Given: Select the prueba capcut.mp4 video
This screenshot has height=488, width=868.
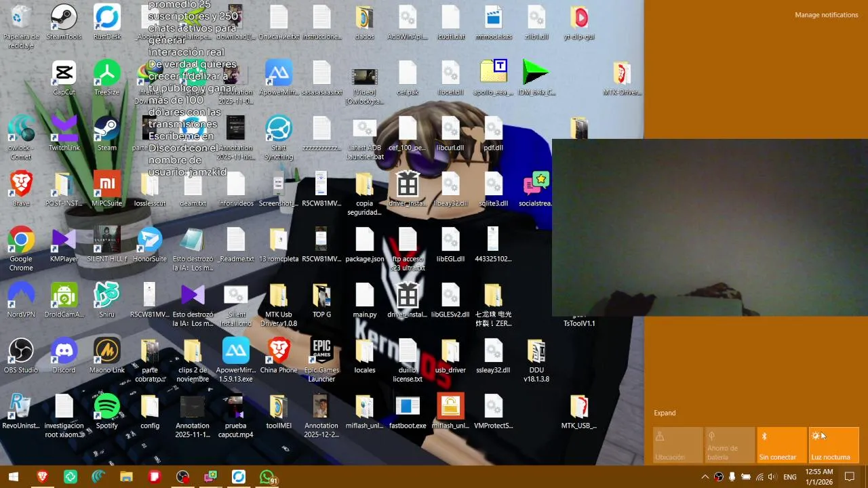Looking at the screenshot, I should (x=235, y=415).
